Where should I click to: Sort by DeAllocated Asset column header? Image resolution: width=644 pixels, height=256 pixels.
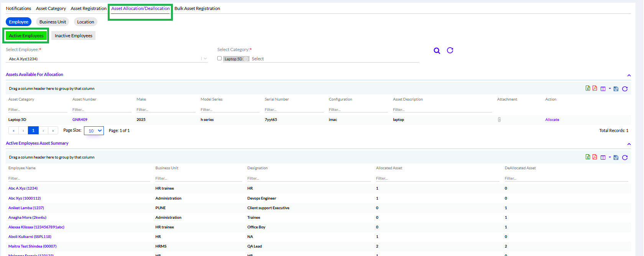[x=520, y=168]
